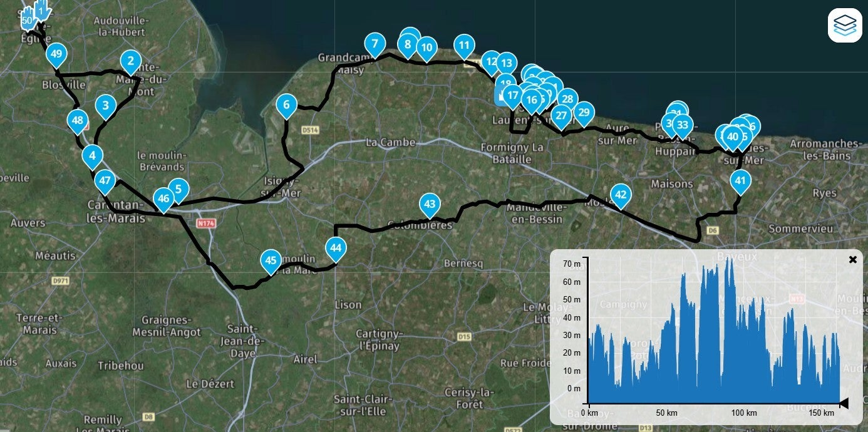Click the "Le Dézert" map label
Image resolution: width=868 pixels, height=432 pixels.
210,384
